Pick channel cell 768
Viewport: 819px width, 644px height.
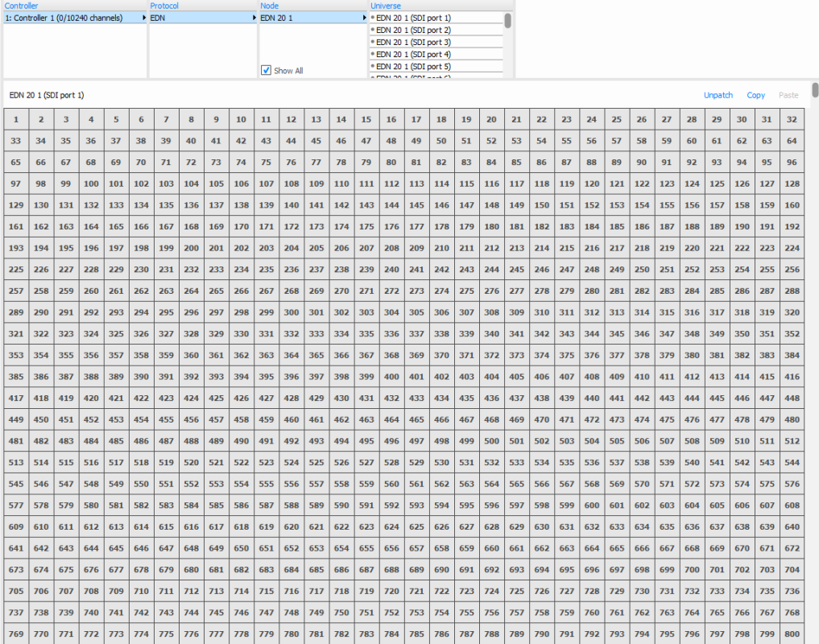[x=792, y=612]
